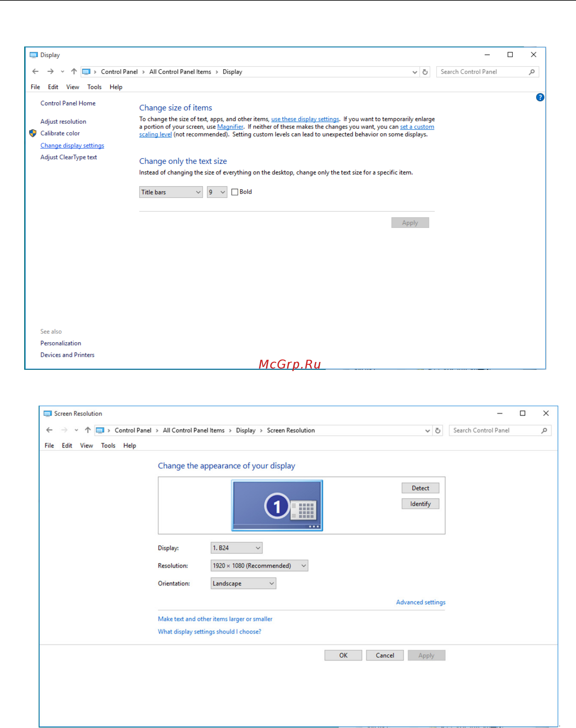This screenshot has width=576, height=728.
Task: Open File menu in the Display window
Action: click(35, 87)
